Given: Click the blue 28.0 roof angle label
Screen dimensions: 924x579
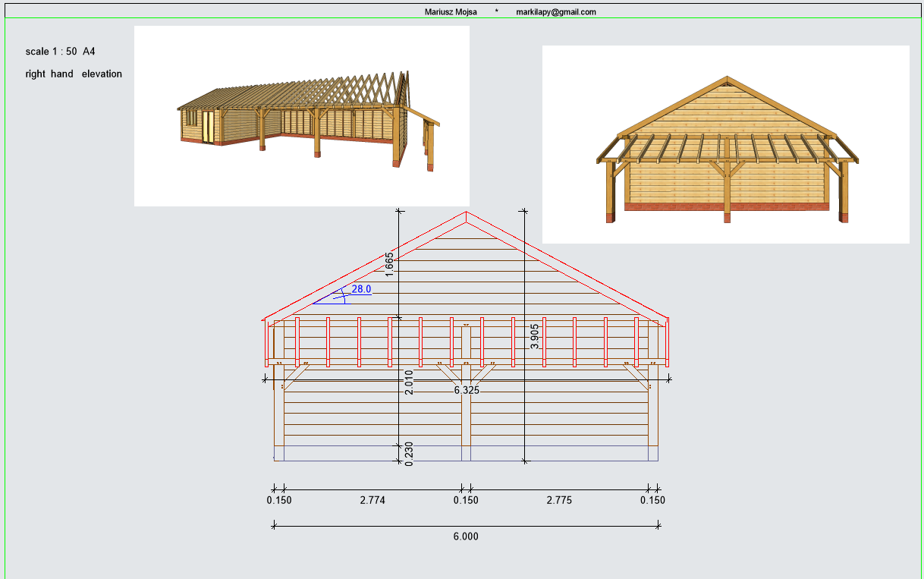Looking at the screenshot, I should point(361,289).
